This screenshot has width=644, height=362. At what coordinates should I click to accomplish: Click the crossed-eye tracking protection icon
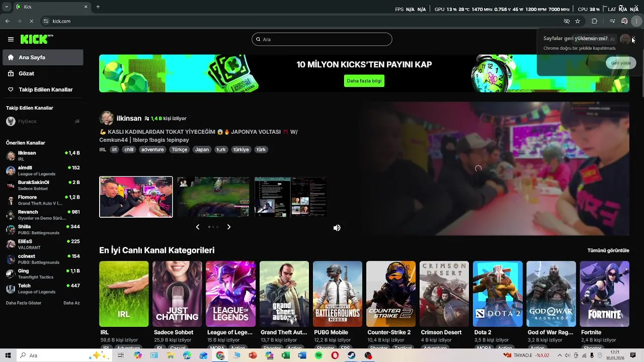(x=567, y=21)
